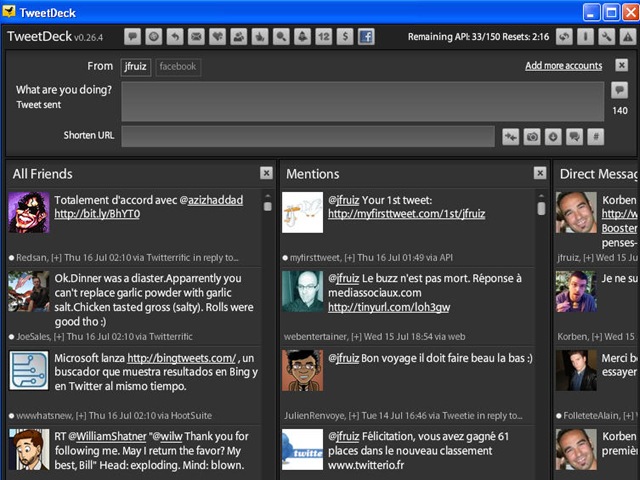This screenshot has height=480, width=640.
Task: Click the What are you doing text box
Action: [x=362, y=102]
